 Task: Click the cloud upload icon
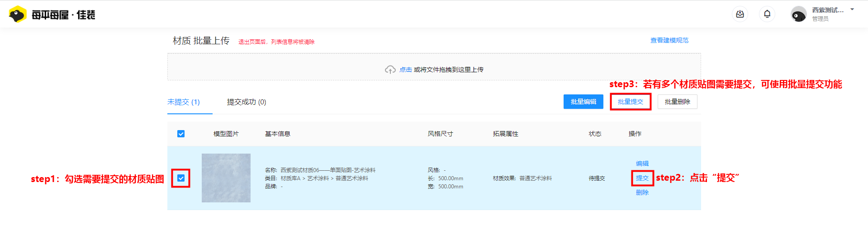pos(390,70)
